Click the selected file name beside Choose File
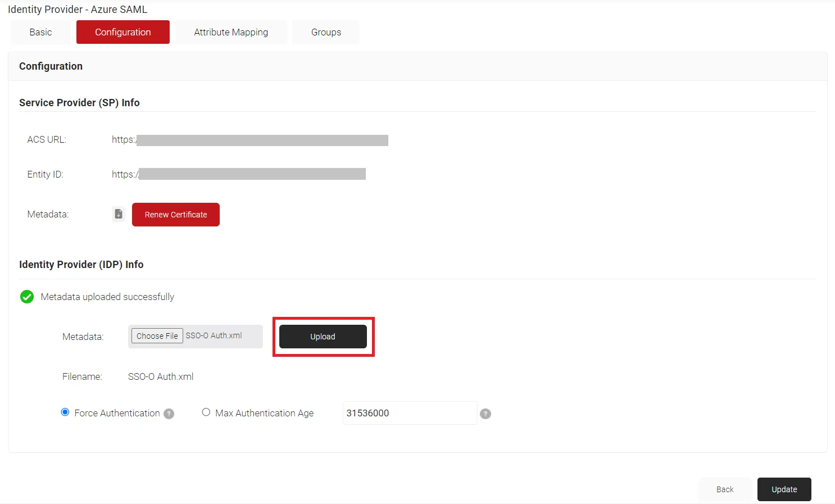Screen dimensions: 835x504 pos(214,335)
